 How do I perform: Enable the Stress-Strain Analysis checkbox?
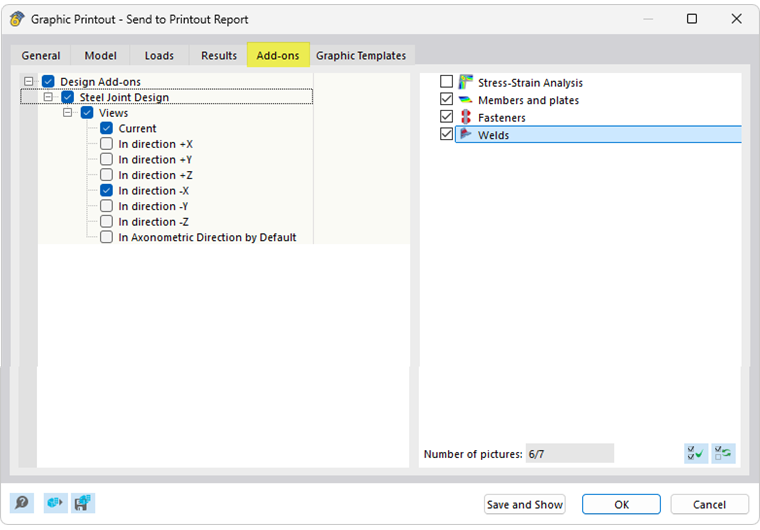coord(447,82)
